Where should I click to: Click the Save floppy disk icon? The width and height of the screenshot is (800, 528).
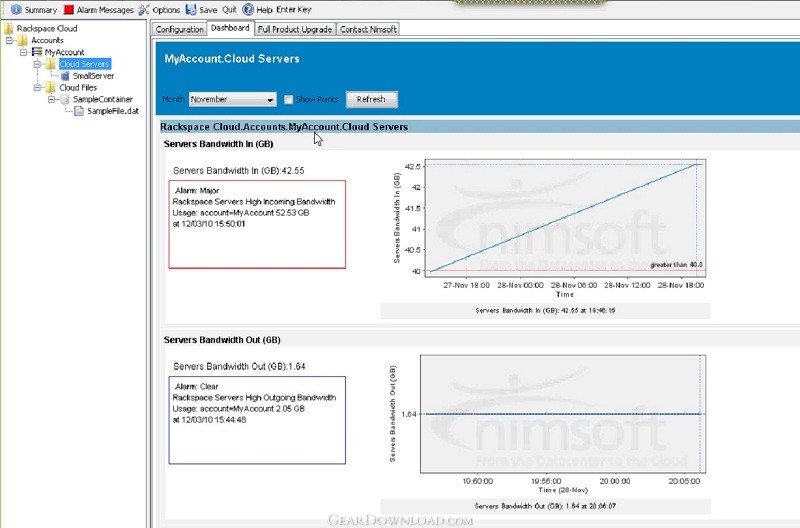click(x=191, y=9)
